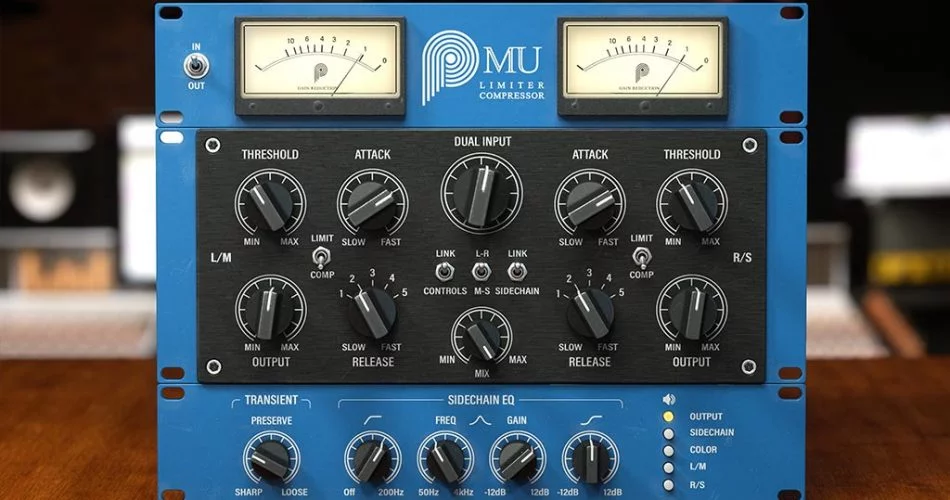Adjust the sidechain high-pass filter knob
The image size is (950, 500).
372,459
